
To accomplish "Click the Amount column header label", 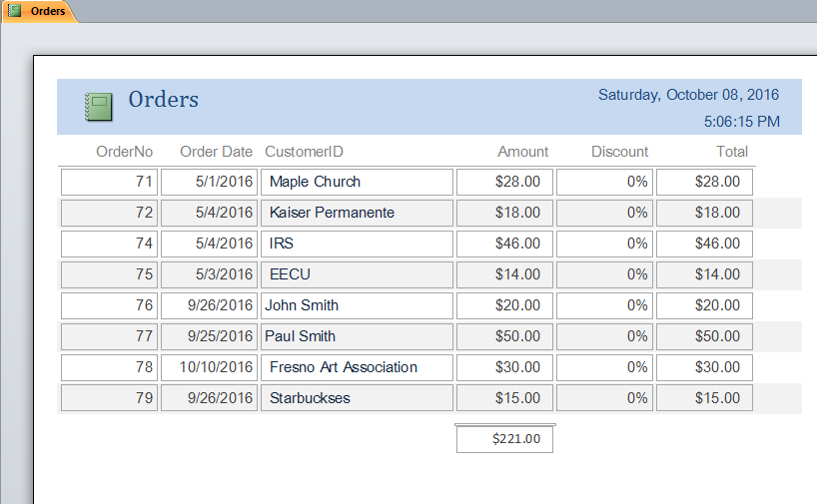I will [522, 152].
